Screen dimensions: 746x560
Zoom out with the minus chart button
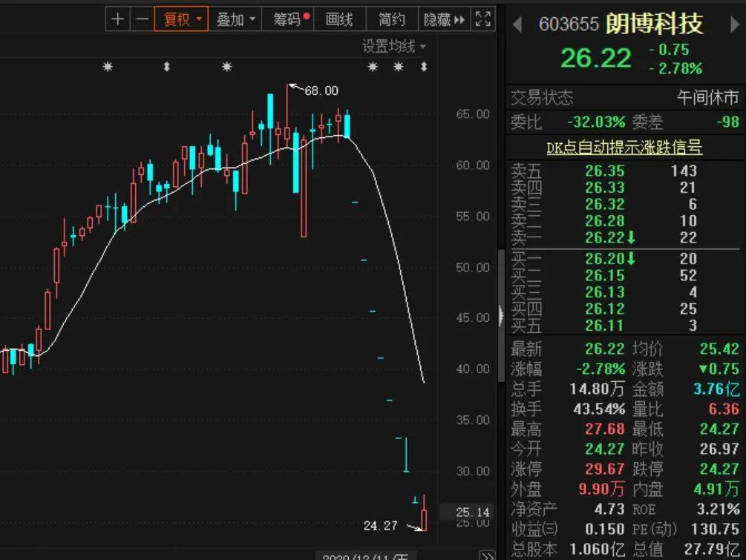click(x=142, y=19)
